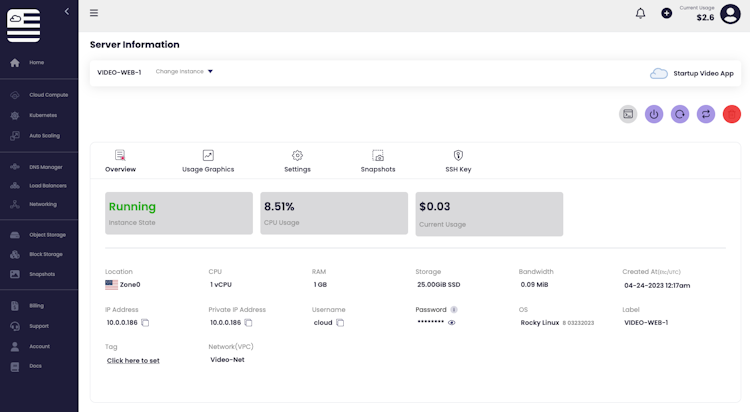Click the power off server icon
750x412 pixels.
[654, 114]
